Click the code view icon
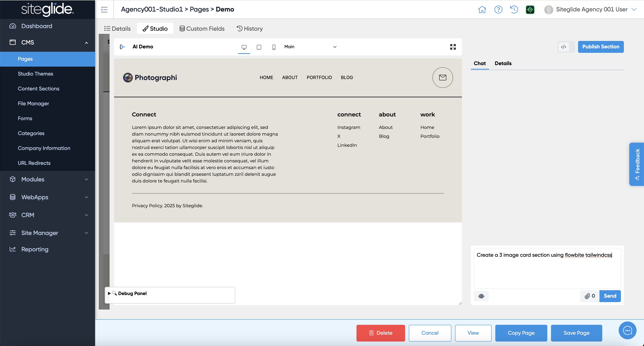Image resolution: width=644 pixels, height=346 pixels. tap(563, 47)
